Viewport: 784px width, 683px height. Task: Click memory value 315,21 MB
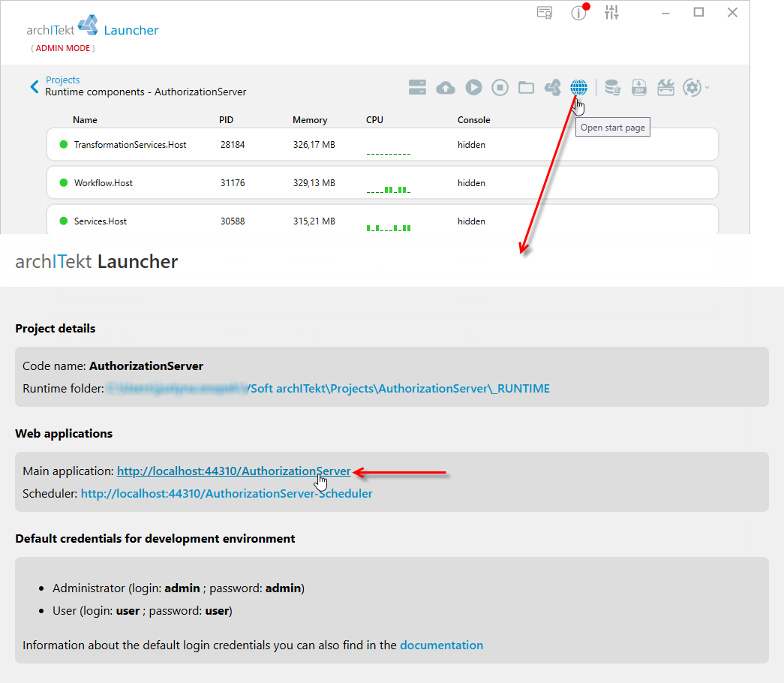pos(314,221)
